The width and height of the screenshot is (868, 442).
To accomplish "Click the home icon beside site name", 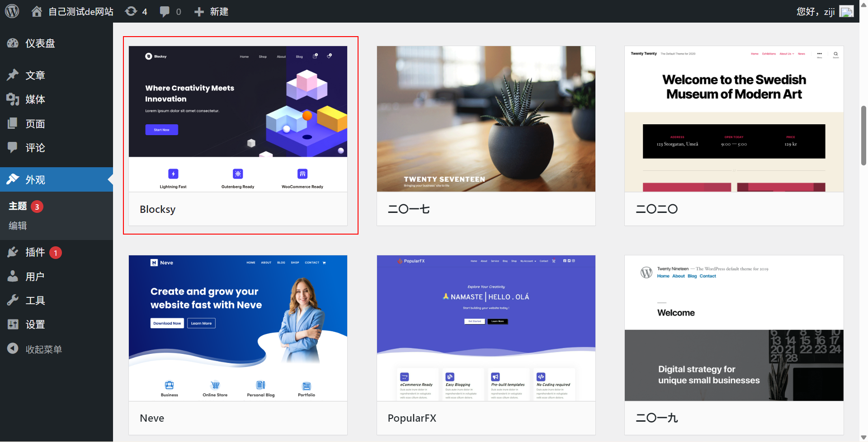I will point(37,11).
